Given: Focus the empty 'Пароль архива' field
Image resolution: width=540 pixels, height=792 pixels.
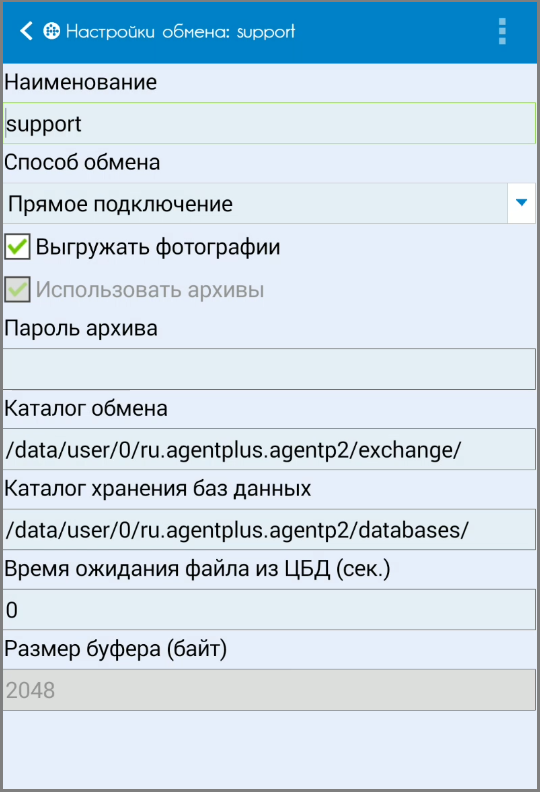Looking at the screenshot, I should [269, 369].
